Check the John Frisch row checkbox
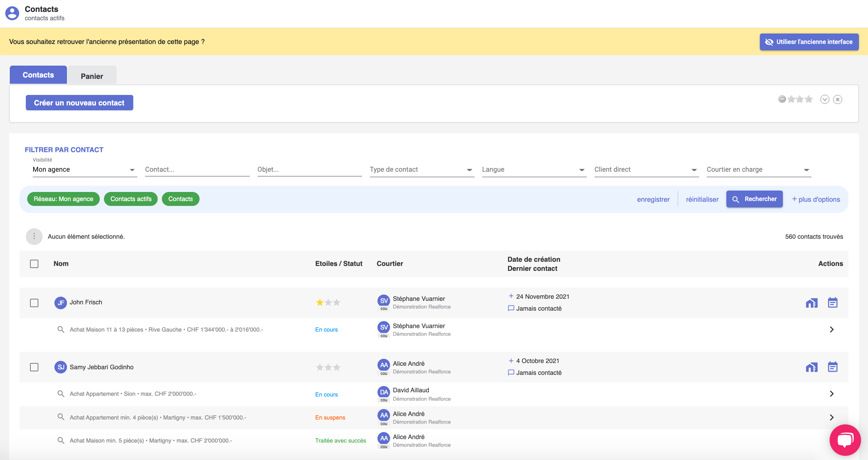This screenshot has width=868, height=460. (x=34, y=303)
